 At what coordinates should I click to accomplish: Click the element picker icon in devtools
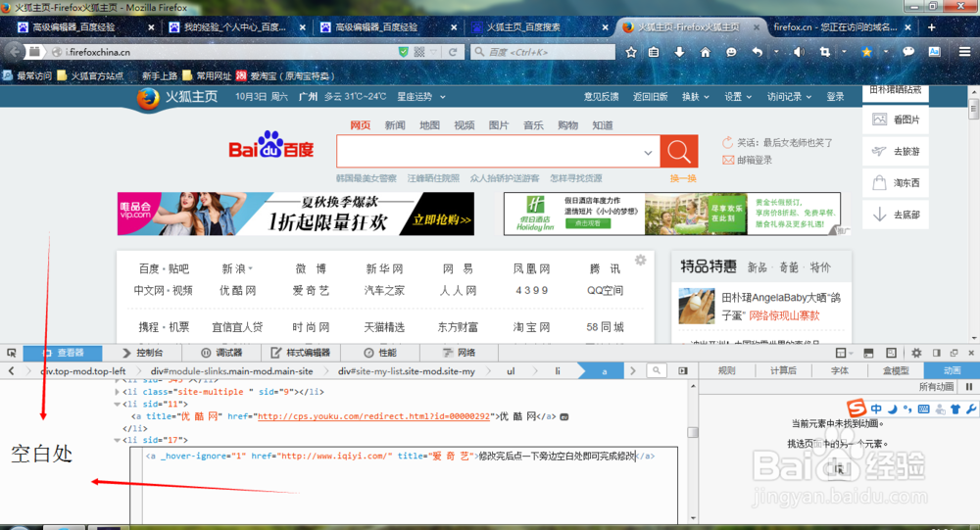[x=11, y=353]
